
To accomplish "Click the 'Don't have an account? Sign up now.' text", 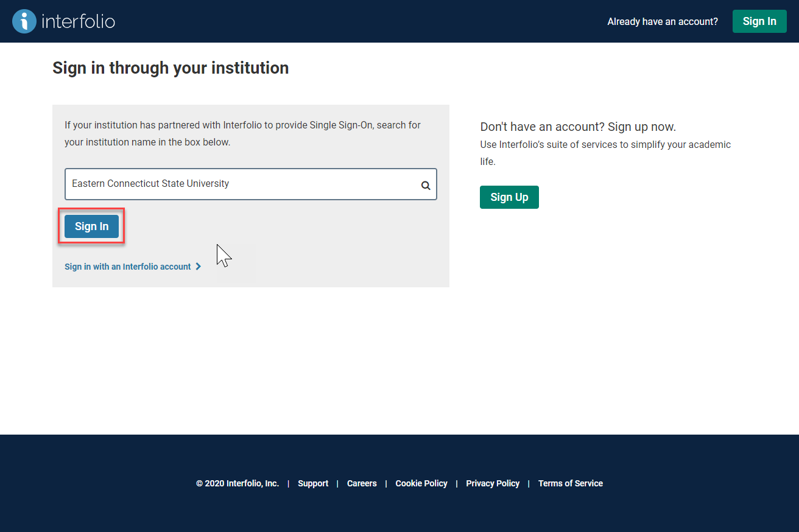I will (578, 127).
